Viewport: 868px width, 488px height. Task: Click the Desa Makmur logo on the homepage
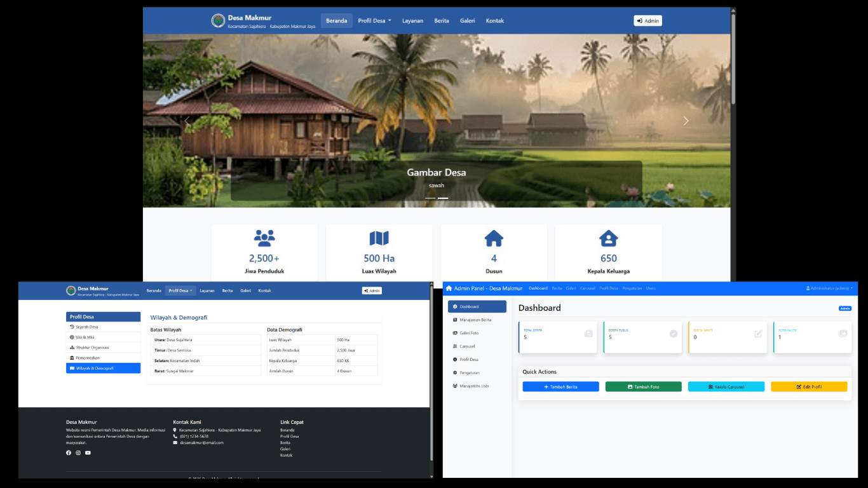coord(218,21)
